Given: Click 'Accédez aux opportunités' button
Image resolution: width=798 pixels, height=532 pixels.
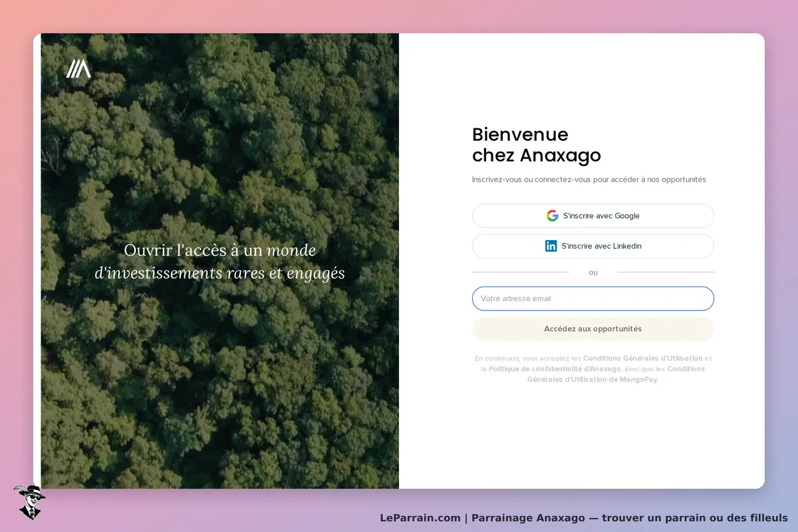Looking at the screenshot, I should point(593,329).
